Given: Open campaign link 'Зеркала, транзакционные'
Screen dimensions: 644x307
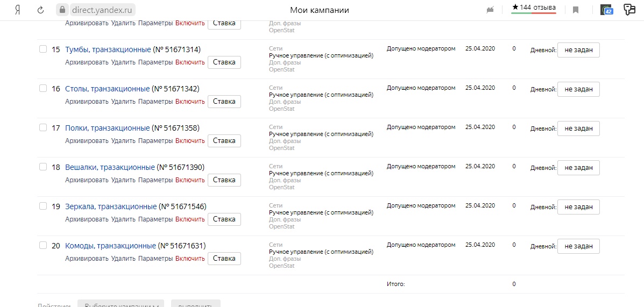Looking at the screenshot, I should coord(111,206).
